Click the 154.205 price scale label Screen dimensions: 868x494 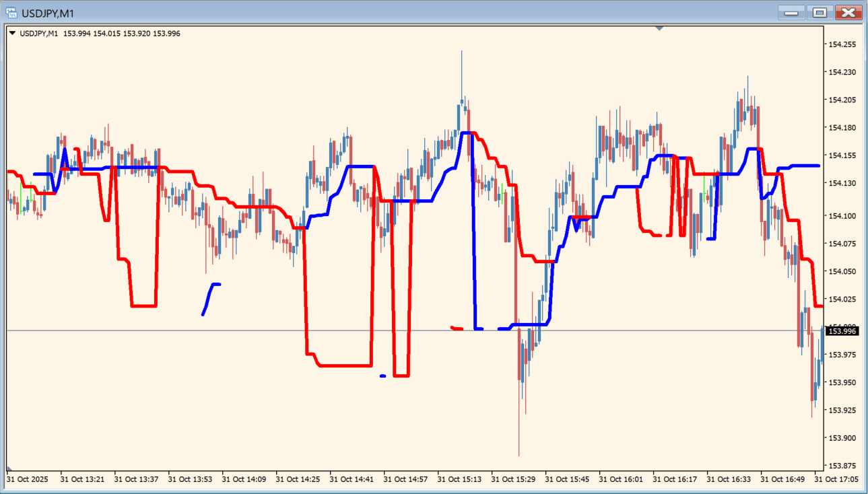point(842,100)
